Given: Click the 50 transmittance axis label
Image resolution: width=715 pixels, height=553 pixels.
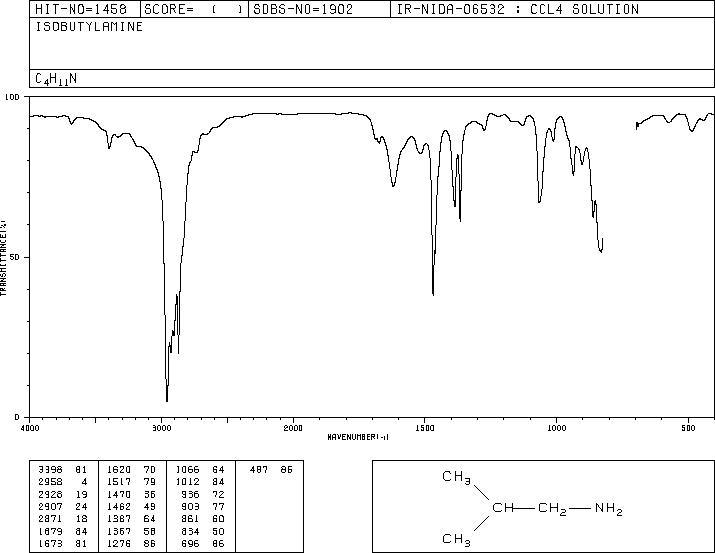Looking at the screenshot, I should [16, 257].
